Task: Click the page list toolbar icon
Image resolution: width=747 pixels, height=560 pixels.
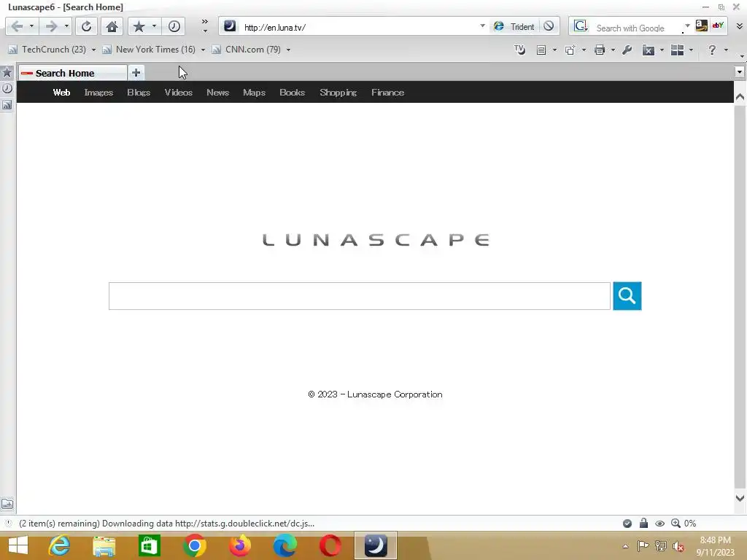Action: tap(541, 50)
